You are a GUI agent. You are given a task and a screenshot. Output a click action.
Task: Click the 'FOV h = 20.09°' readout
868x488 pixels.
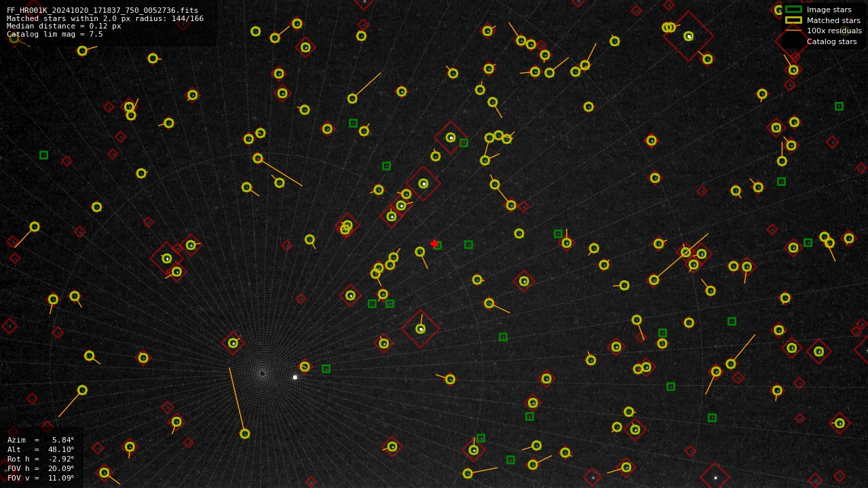[x=41, y=468]
